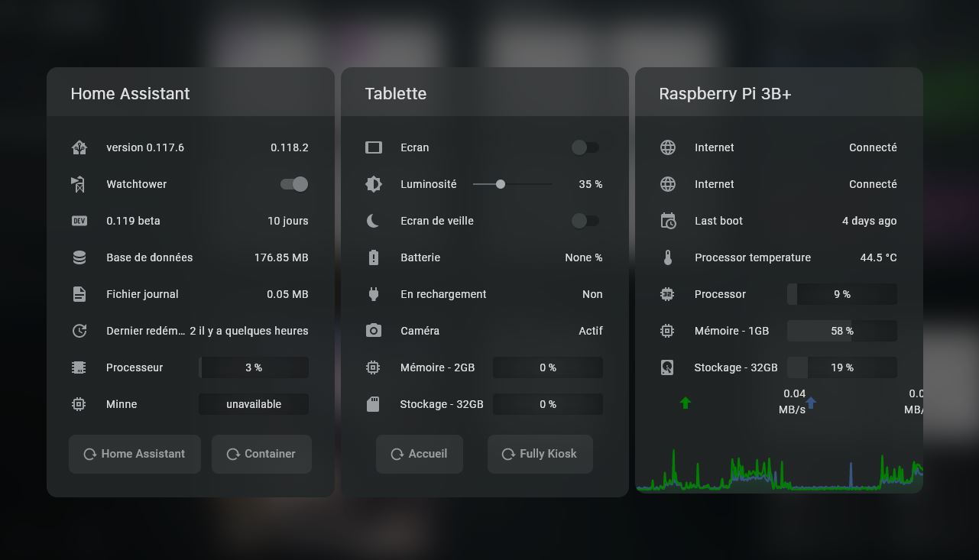The width and height of the screenshot is (979, 560).
Task: Click the Home Assistant card title
Action: point(130,93)
